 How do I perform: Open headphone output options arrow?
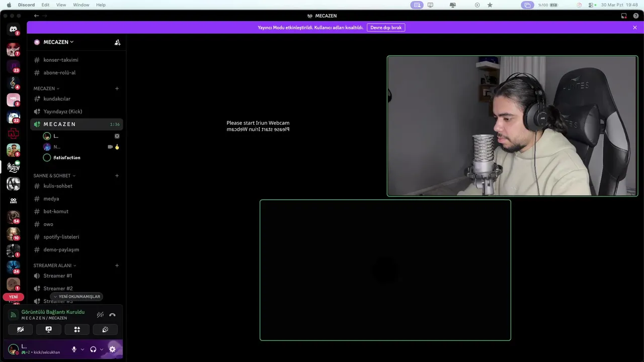[102, 349]
